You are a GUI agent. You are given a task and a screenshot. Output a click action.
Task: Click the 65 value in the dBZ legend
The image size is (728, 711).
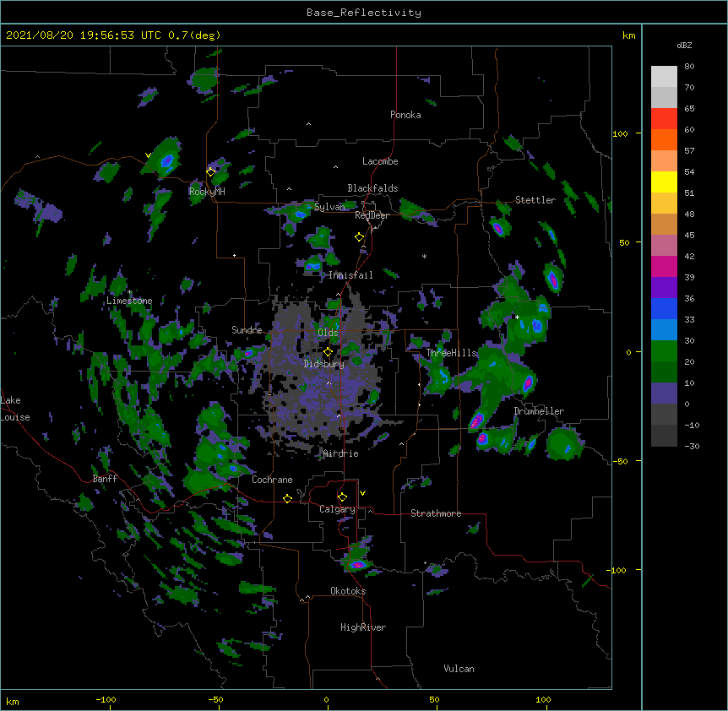[689, 109]
